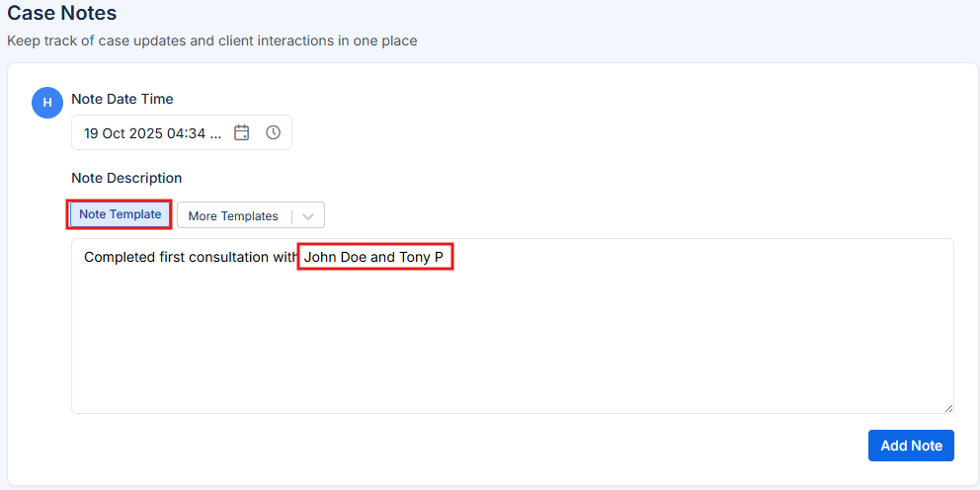Open the clock time picker icon
Image resolution: width=980 pixels, height=490 pixels.
click(273, 132)
